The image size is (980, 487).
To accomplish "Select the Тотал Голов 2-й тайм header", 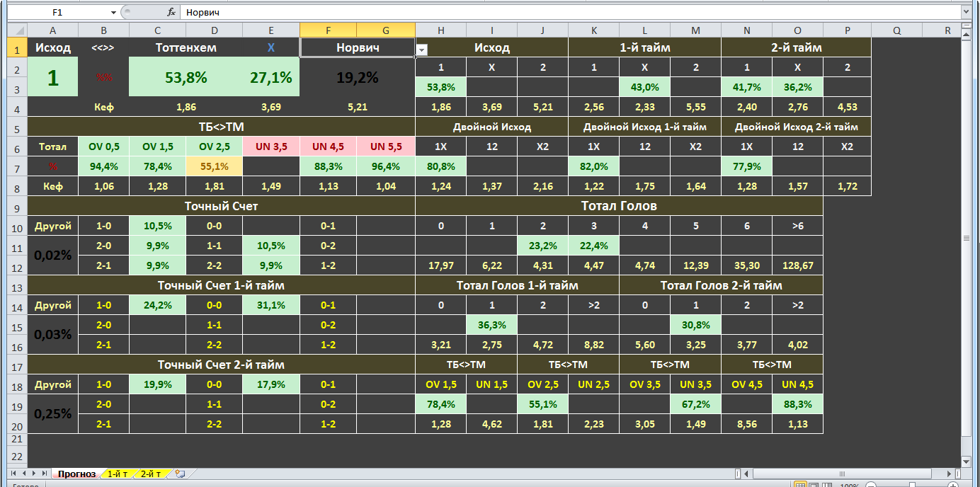I will [721, 285].
